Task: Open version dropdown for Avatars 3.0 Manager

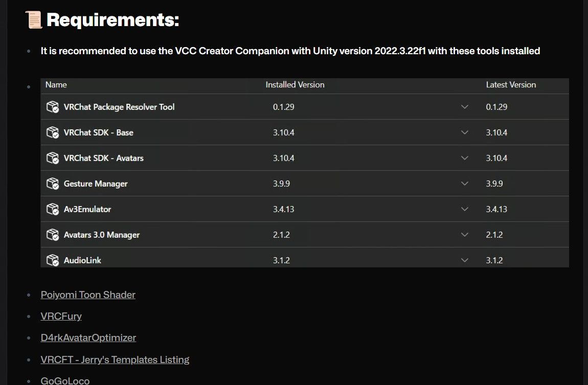Action: click(465, 235)
